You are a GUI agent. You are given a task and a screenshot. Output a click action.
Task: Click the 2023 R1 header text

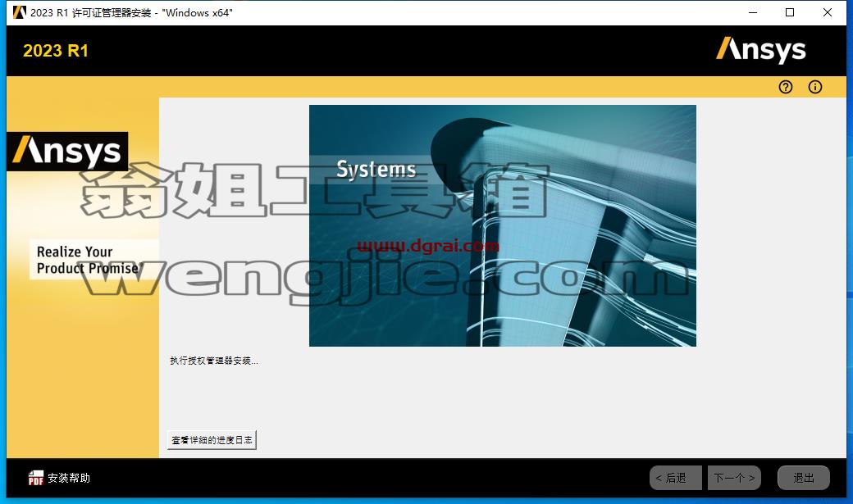(56, 51)
